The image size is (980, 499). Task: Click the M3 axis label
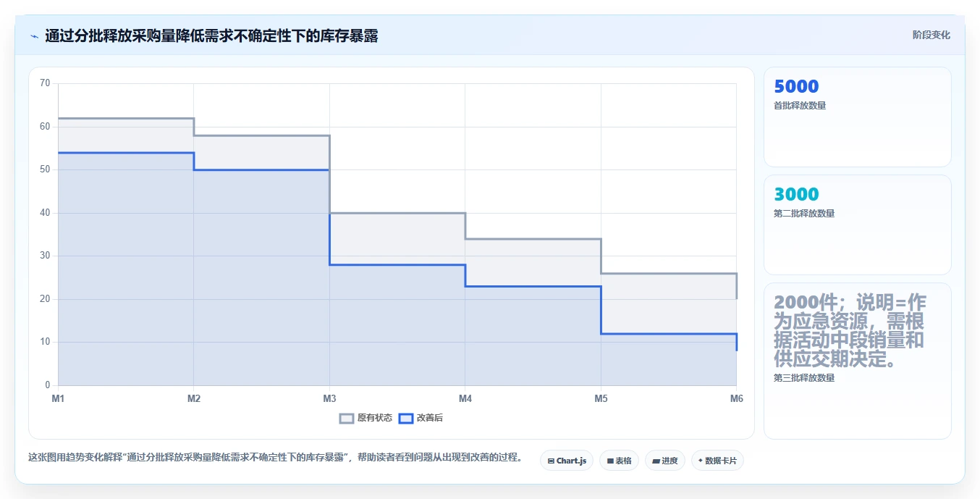pos(329,398)
